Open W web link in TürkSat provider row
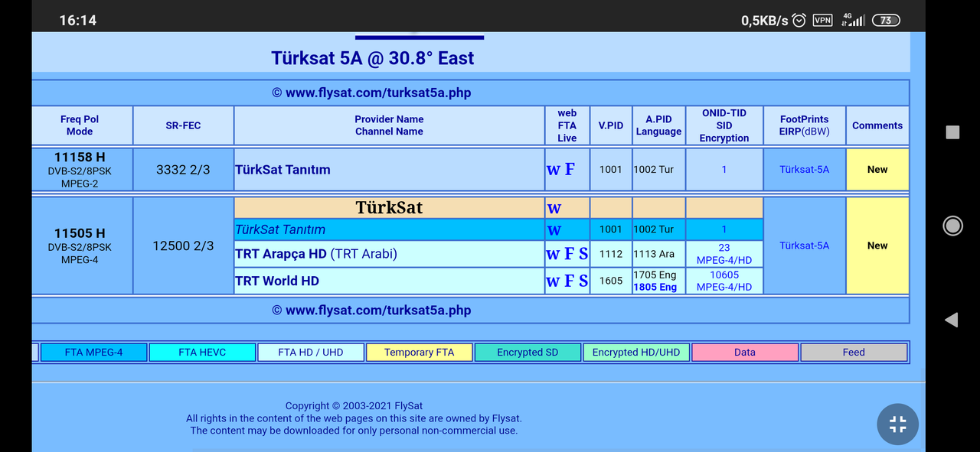Screen dimensions: 980x452 coord(554,208)
